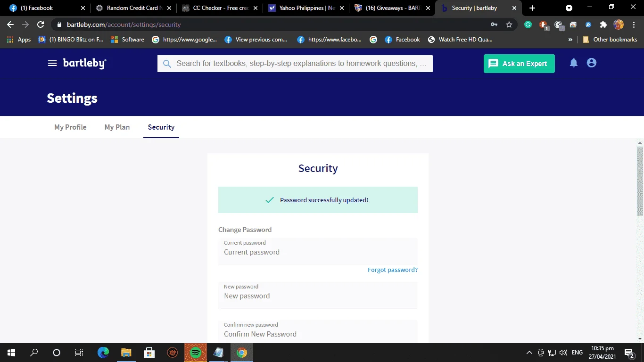644x362 pixels.
Task: Click the scrollbar down arrow
Action: tap(640, 338)
